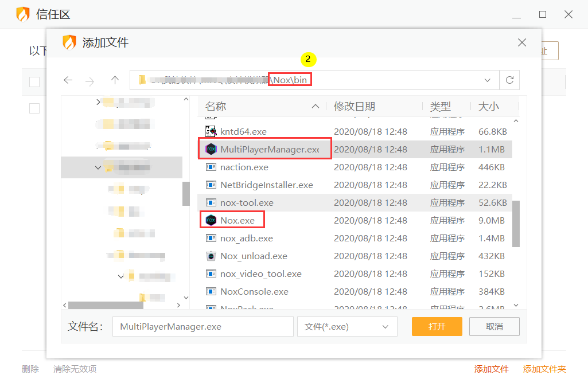Click the address path bar ending in Nox\bin

point(314,80)
